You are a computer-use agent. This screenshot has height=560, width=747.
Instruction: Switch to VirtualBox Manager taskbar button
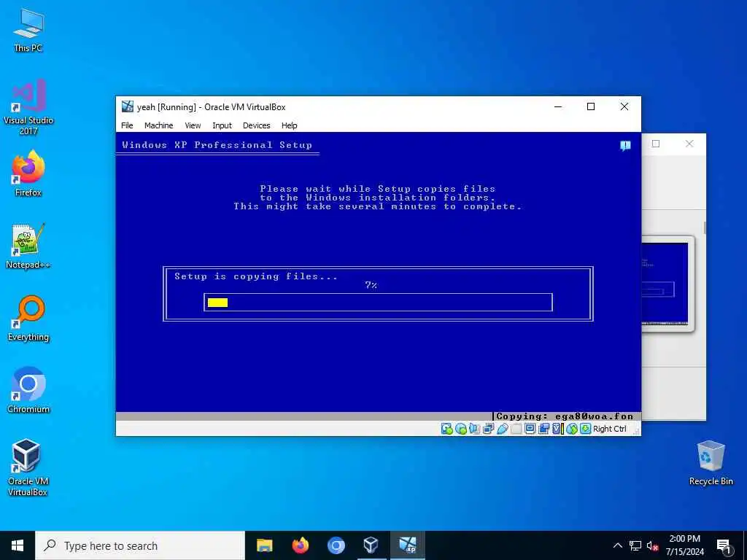(x=371, y=545)
